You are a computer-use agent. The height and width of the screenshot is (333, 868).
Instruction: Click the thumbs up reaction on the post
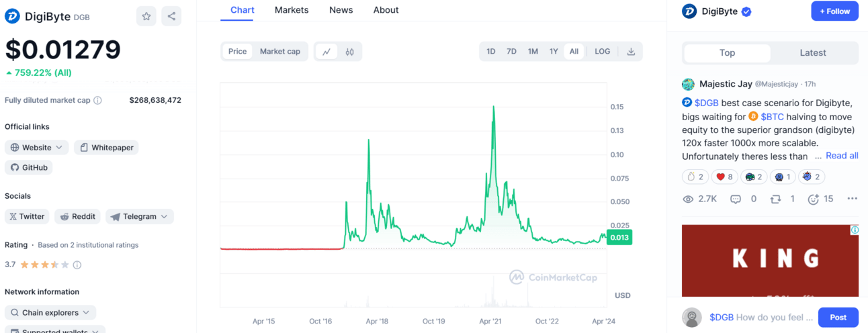(x=695, y=177)
